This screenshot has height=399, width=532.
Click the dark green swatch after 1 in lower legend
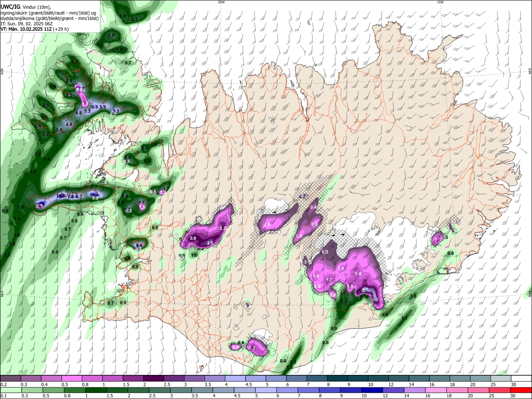[x=96, y=390]
